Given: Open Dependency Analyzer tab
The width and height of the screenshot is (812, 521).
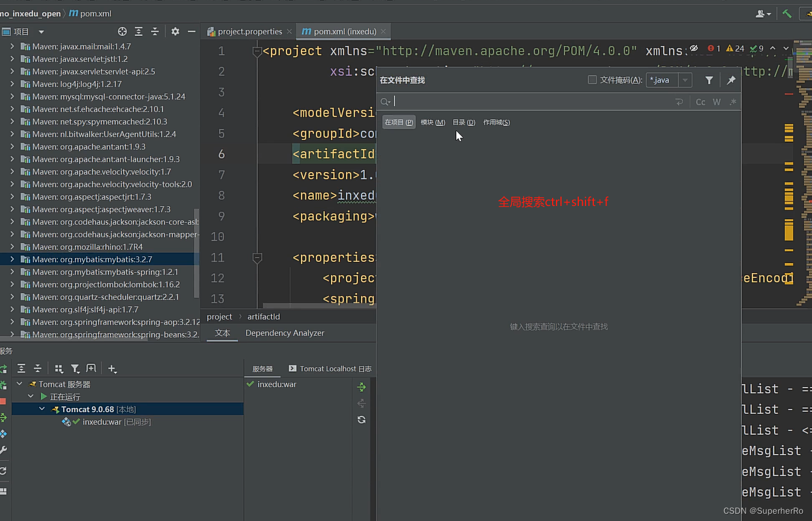Looking at the screenshot, I should point(285,333).
